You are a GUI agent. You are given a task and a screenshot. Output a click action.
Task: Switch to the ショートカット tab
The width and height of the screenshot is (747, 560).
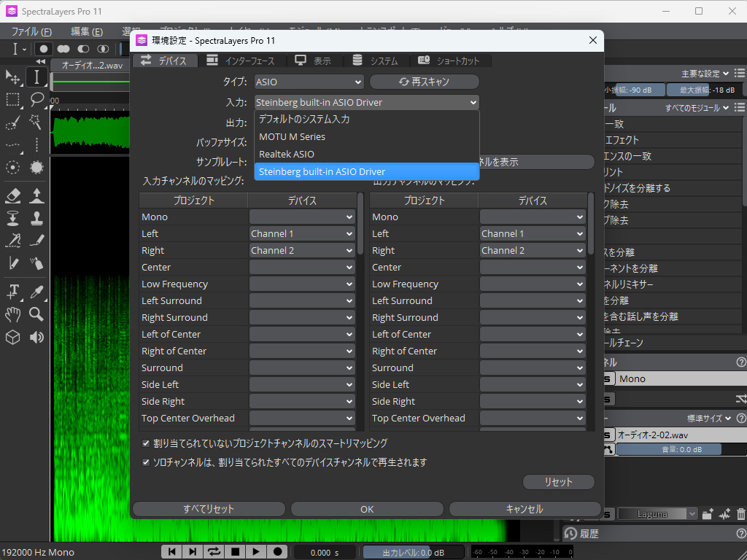click(450, 61)
